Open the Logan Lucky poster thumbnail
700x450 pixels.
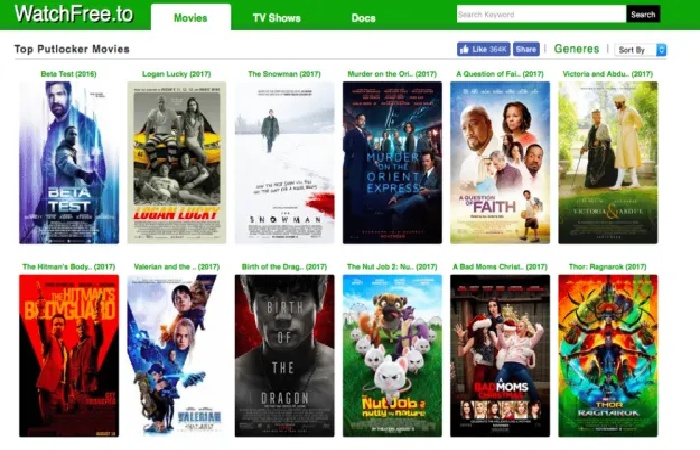coord(177,162)
